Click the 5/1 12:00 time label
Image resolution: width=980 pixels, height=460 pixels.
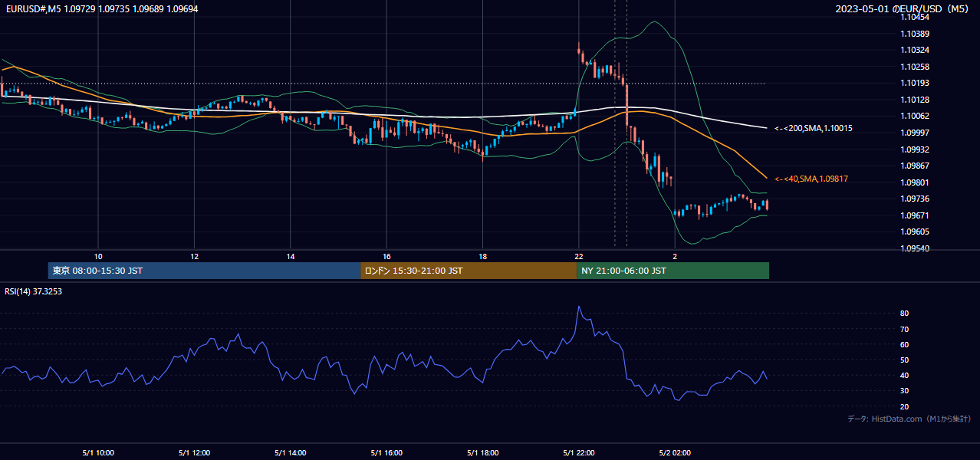(x=194, y=452)
